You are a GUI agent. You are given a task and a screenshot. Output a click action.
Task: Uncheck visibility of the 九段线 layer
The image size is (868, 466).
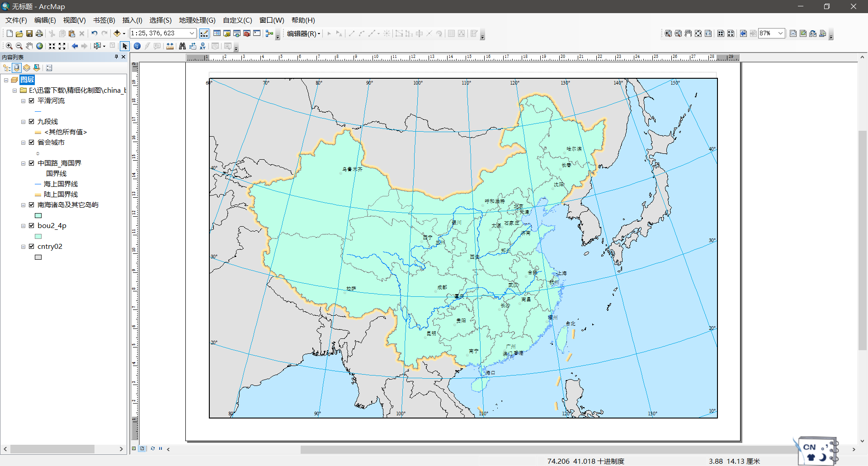tap(32, 121)
